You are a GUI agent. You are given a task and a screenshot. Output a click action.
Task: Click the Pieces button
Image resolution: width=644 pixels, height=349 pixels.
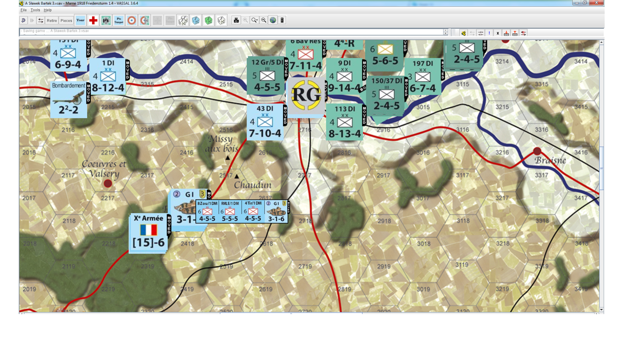click(x=66, y=21)
